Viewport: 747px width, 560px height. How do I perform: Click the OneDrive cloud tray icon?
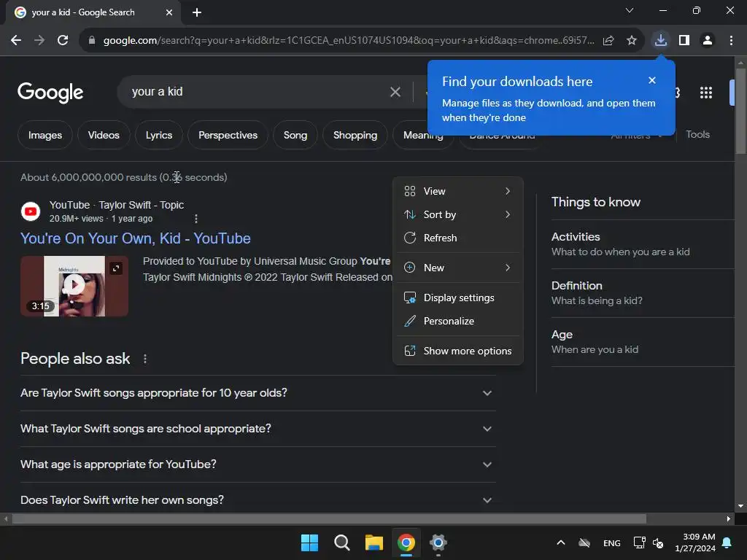(x=584, y=542)
